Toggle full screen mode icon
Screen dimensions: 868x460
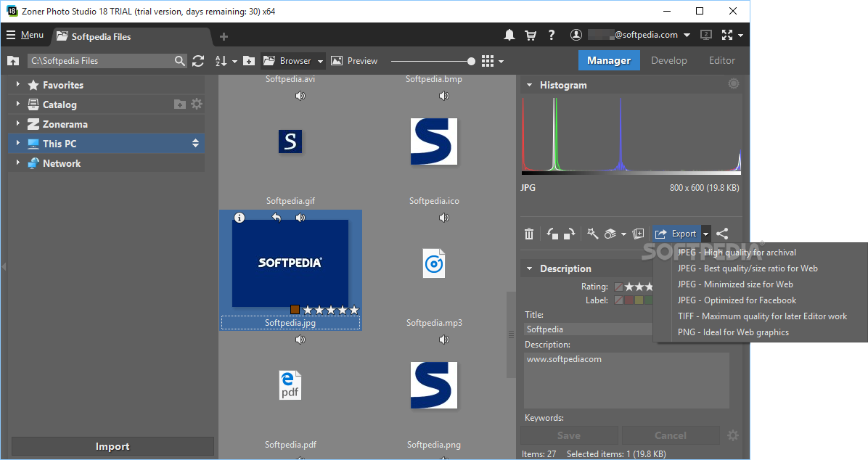click(727, 35)
